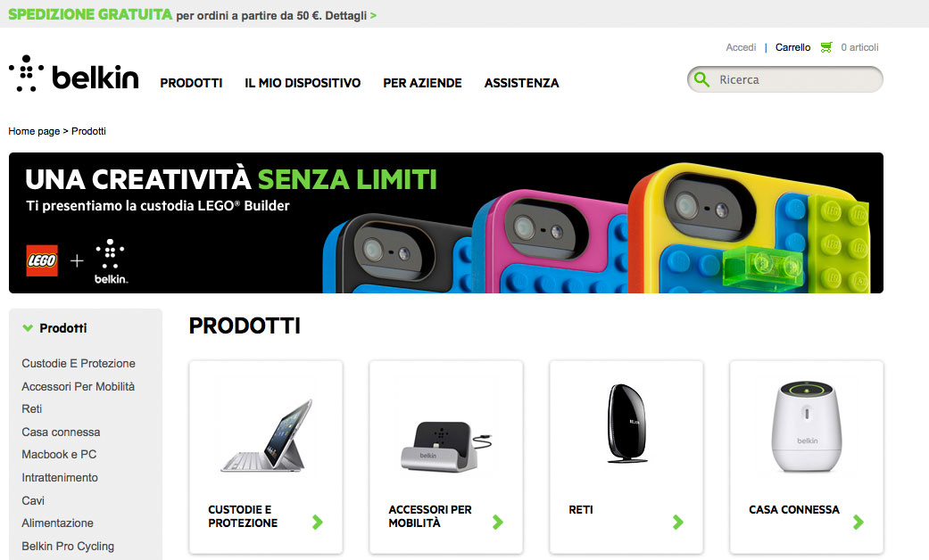The image size is (929, 560).
Task: Collapse the Prodotti sidebar section chevron
Action: [x=28, y=328]
